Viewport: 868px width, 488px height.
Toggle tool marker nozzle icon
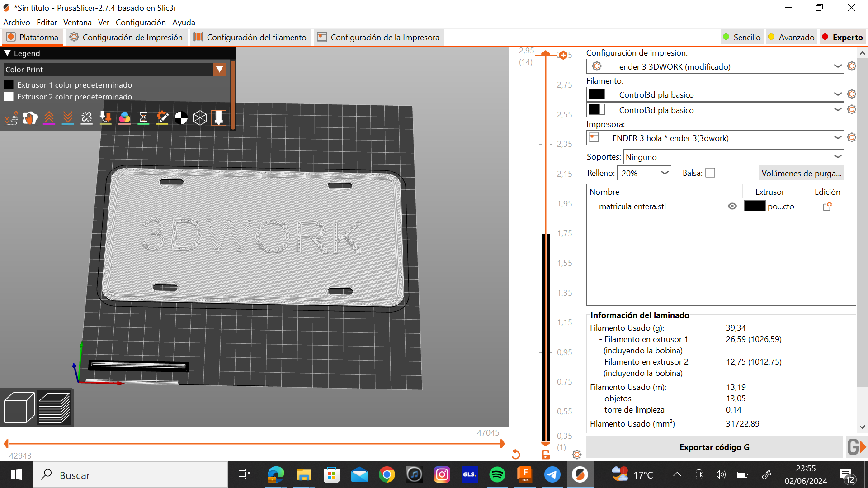coord(219,118)
